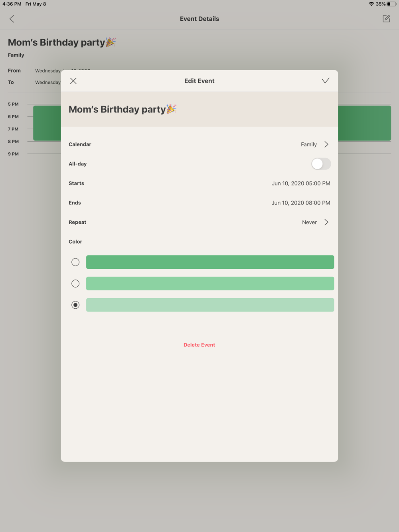Select the radio button for medium green
Viewport: 399px width, 532px height.
75,284
